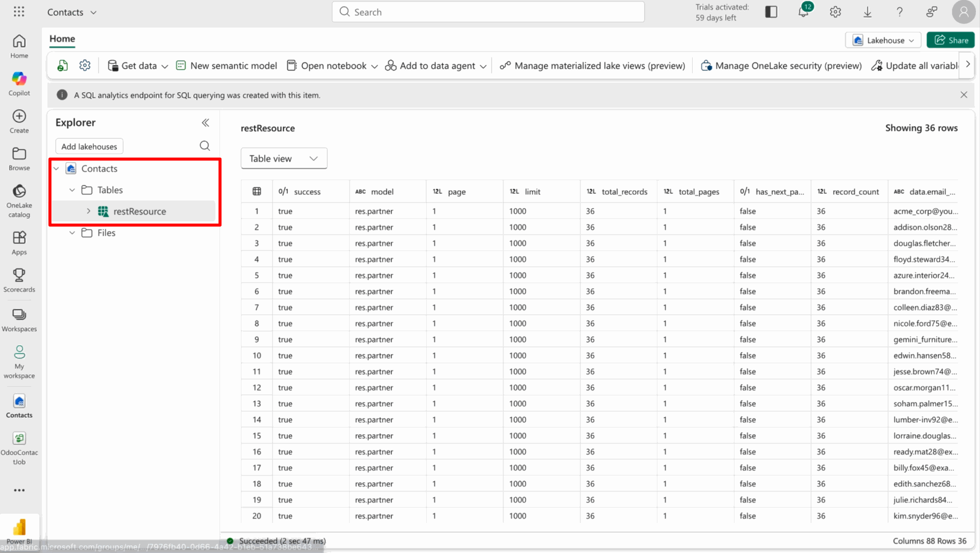Expand the restResource table node
Screen dimensions: 980x553
point(88,211)
